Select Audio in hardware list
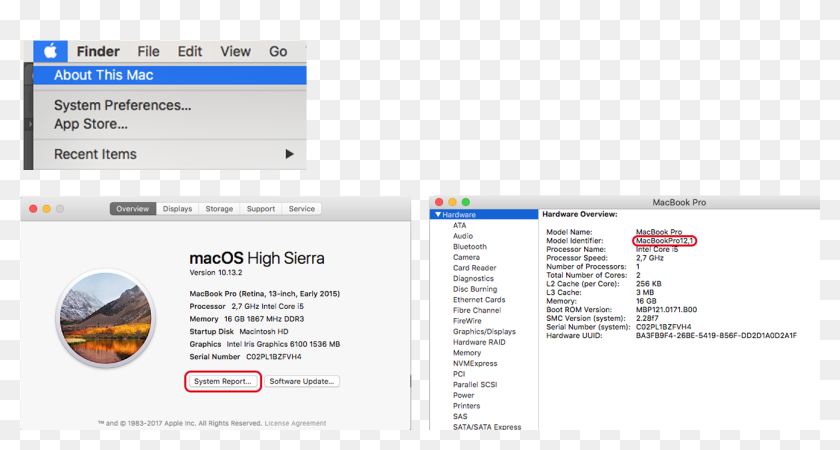This screenshot has height=450, width=840. [x=463, y=236]
